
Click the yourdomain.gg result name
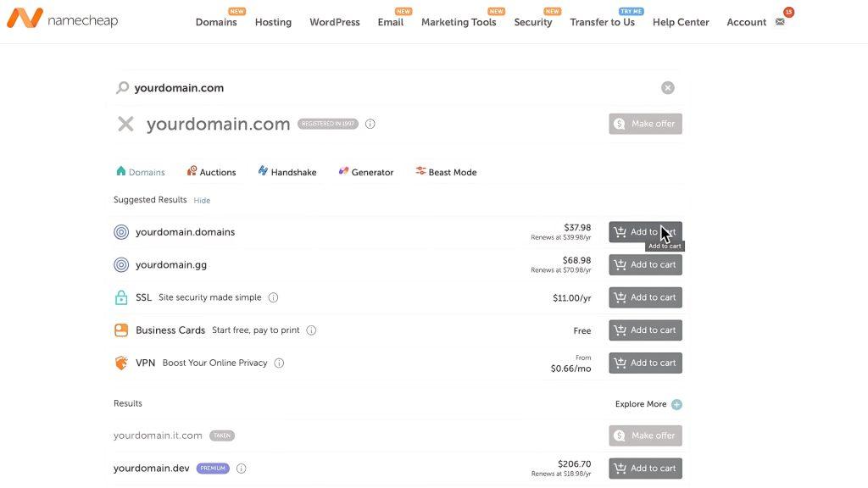pyautogui.click(x=171, y=264)
